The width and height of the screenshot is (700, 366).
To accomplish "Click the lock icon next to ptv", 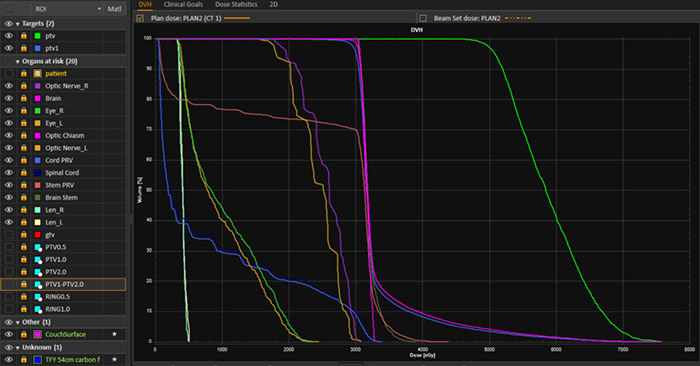I will (x=24, y=36).
